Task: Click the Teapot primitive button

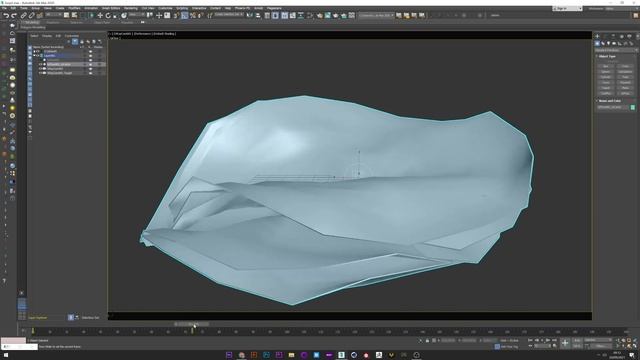Action: 605,88
